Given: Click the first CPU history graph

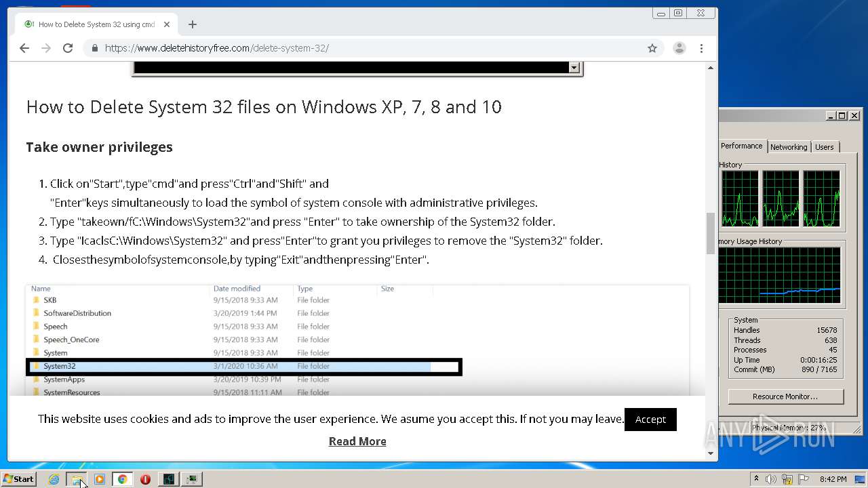Looking at the screenshot, I should [740, 199].
